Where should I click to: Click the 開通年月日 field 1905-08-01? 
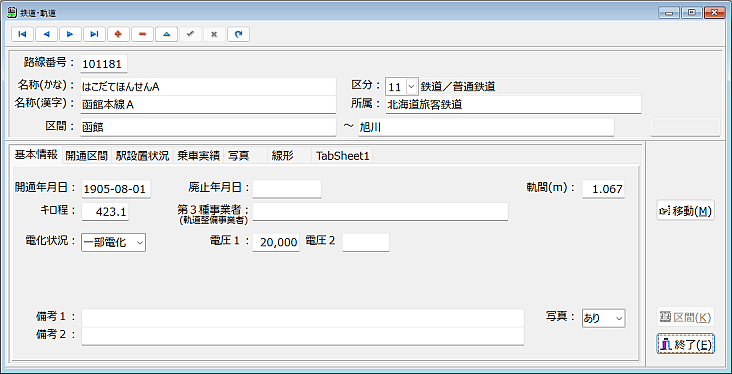116,189
